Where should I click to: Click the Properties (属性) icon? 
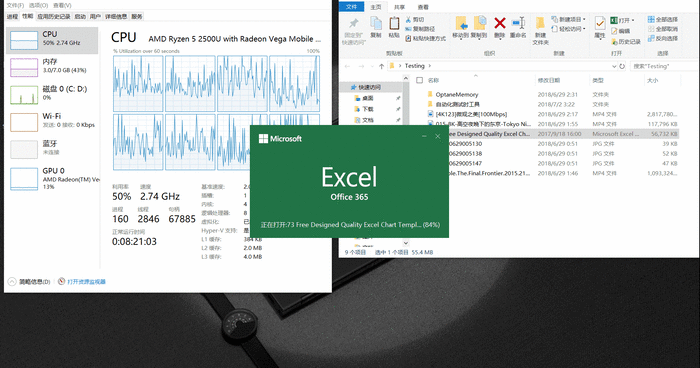coord(600,23)
